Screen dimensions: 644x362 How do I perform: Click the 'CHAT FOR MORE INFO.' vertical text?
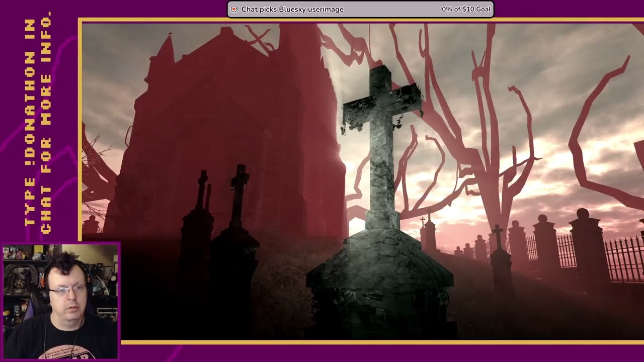[46, 122]
